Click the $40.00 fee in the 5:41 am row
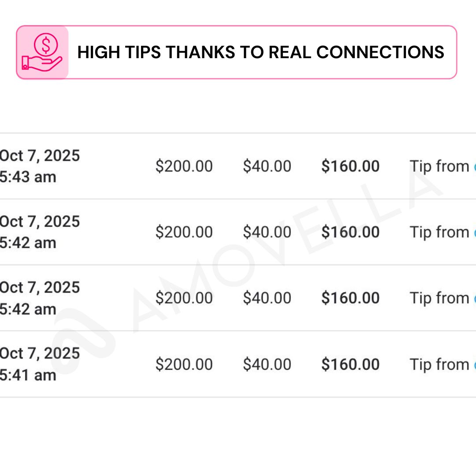The image size is (476, 476). 267,364
